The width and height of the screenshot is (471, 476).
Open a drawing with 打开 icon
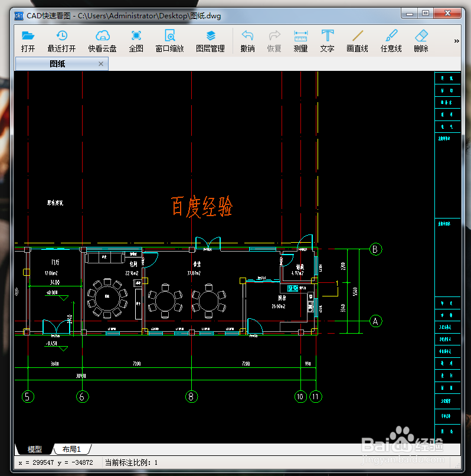point(28,41)
